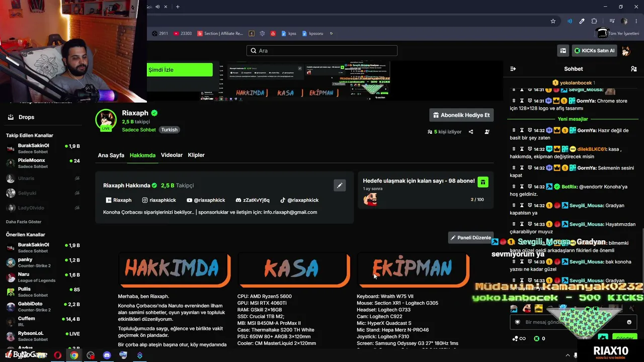Click the KICKs Satın Al button

click(x=594, y=51)
